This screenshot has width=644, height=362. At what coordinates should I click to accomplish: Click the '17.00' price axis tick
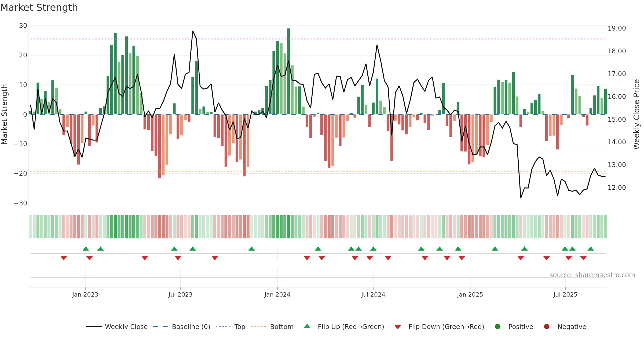pyautogui.click(x=617, y=74)
